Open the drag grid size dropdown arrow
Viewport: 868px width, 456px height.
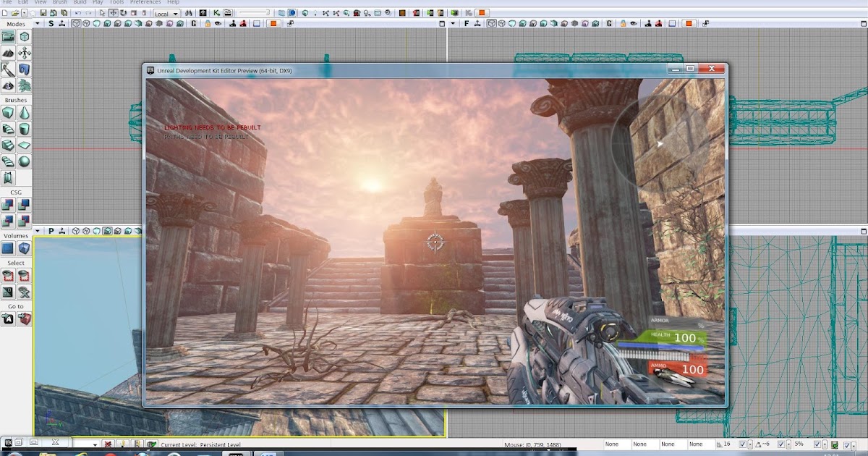click(x=750, y=444)
